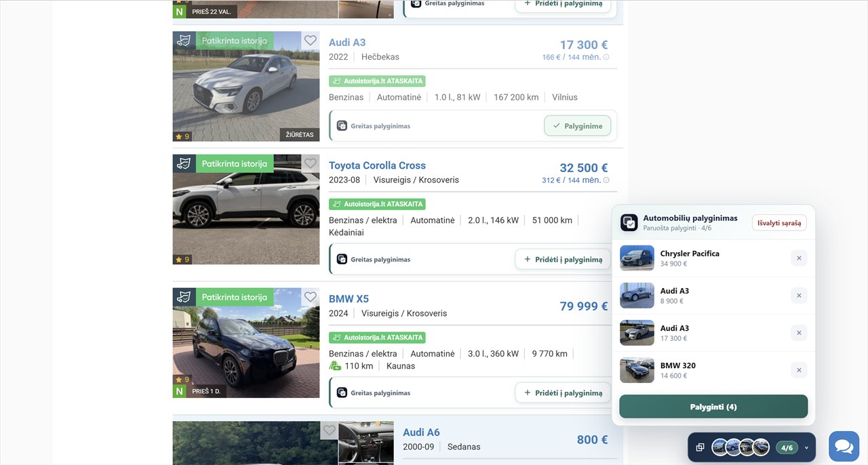Open Audi A6 listing title link
Screen dimensions: 868x465
click(421, 432)
